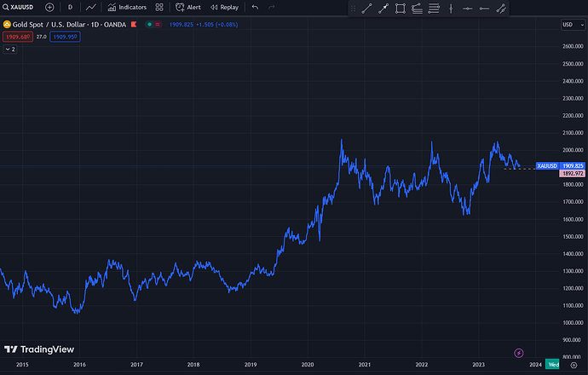The width and height of the screenshot is (588, 375).
Task: Click the pink 1892.972 price label
Action: pyautogui.click(x=573, y=174)
